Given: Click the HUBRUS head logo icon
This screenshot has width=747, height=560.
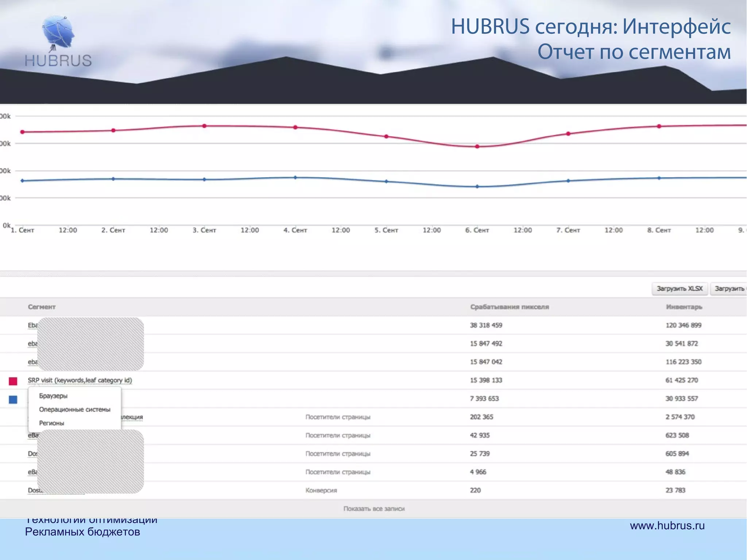Looking at the screenshot, I should [x=58, y=34].
